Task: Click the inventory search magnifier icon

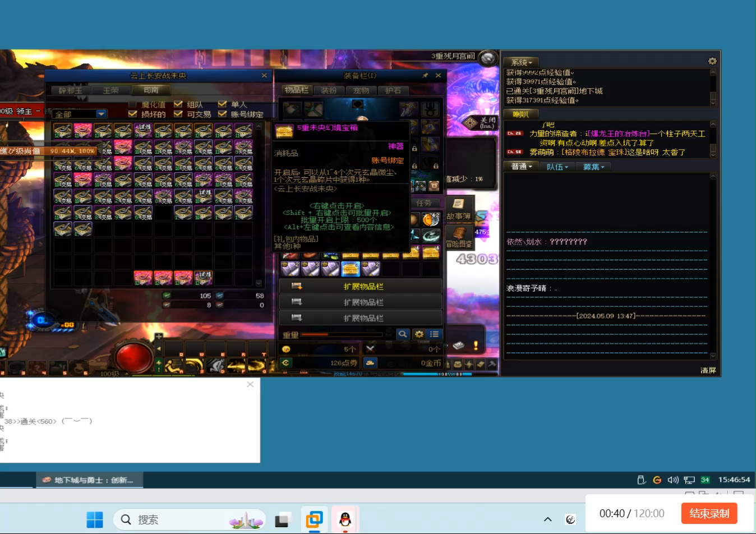Action: pyautogui.click(x=403, y=334)
